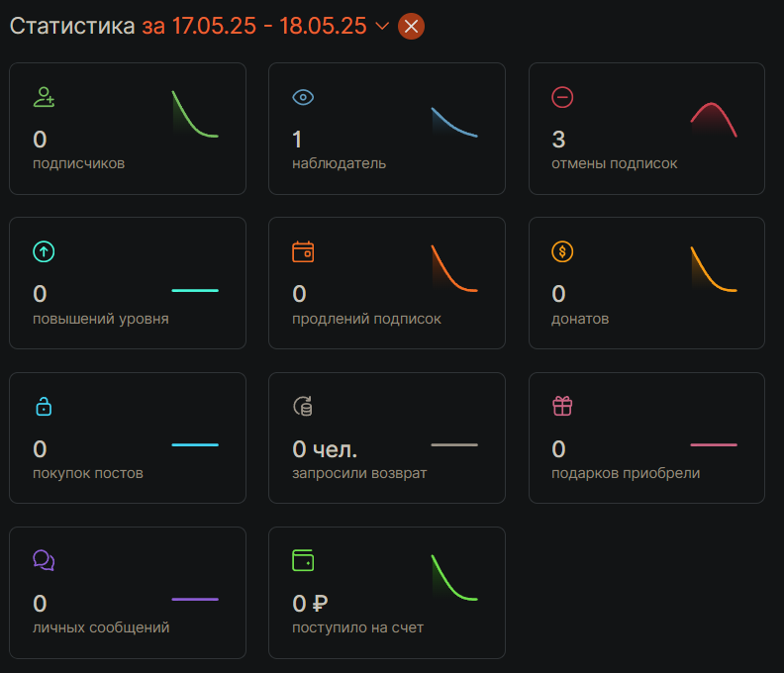Click the level upgrade arrow-up icon

(x=44, y=251)
